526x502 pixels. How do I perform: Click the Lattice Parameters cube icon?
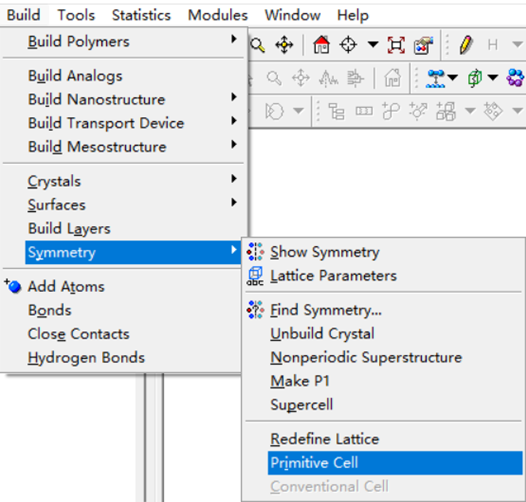pyautogui.click(x=255, y=276)
